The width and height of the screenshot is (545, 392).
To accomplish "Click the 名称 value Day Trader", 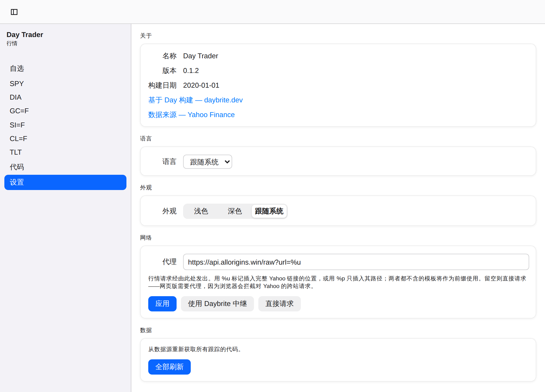I will coord(201,56).
